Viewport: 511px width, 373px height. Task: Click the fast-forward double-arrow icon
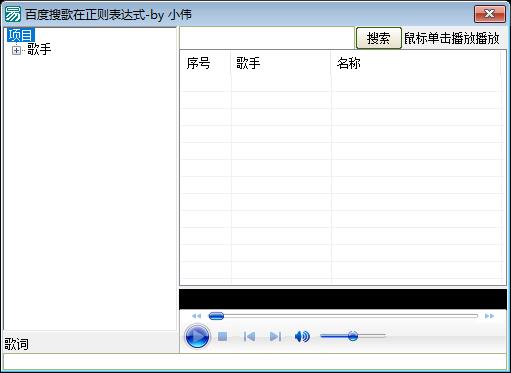pyautogui.click(x=489, y=316)
